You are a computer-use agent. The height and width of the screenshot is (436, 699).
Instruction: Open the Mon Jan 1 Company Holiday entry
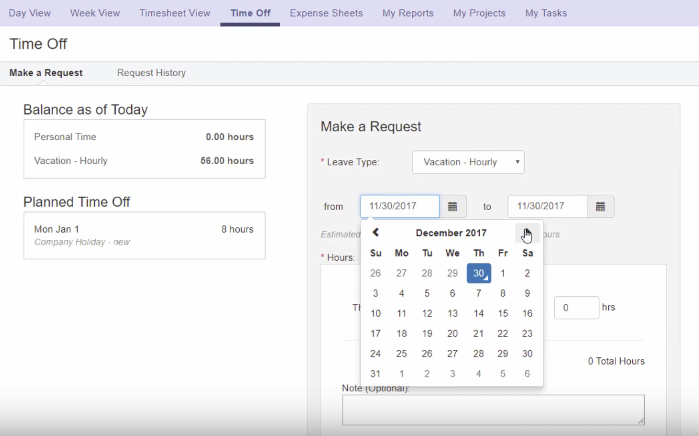144,235
